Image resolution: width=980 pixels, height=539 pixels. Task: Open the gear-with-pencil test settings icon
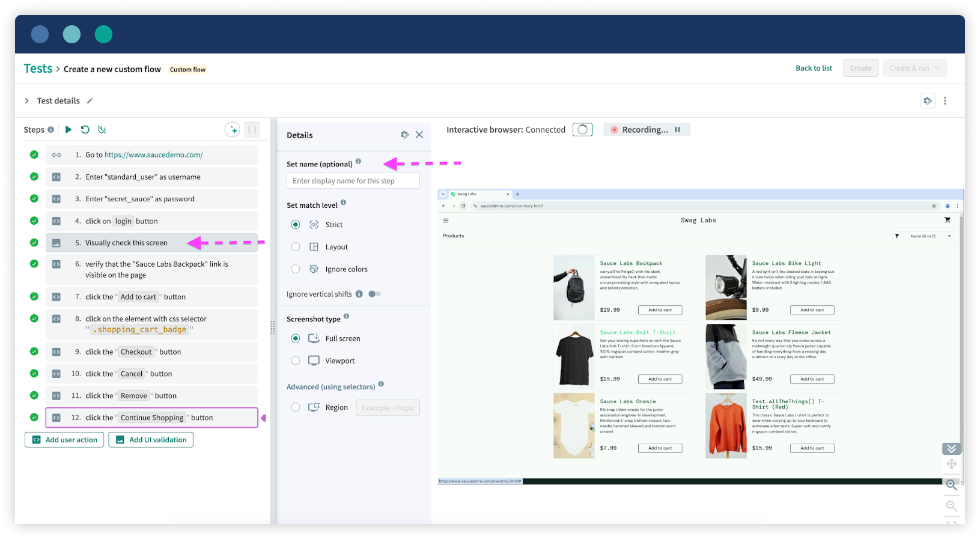928,101
